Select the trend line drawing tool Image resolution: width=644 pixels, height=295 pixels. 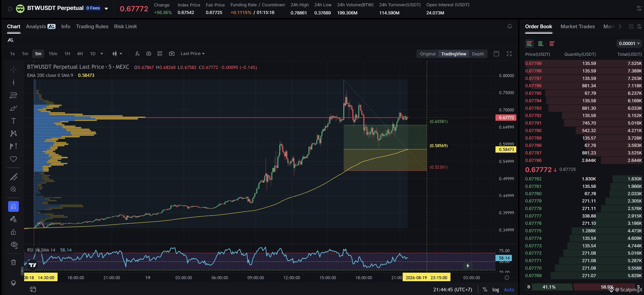(x=14, y=82)
